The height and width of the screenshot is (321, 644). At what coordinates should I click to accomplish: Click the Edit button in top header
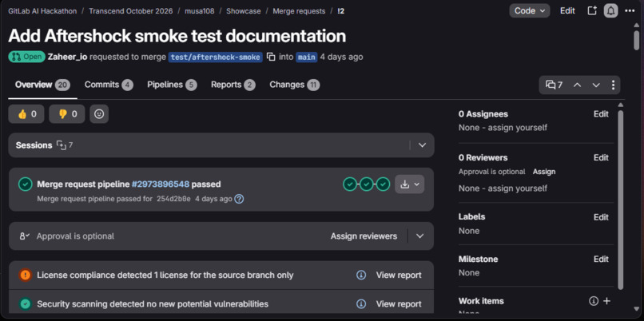(567, 10)
